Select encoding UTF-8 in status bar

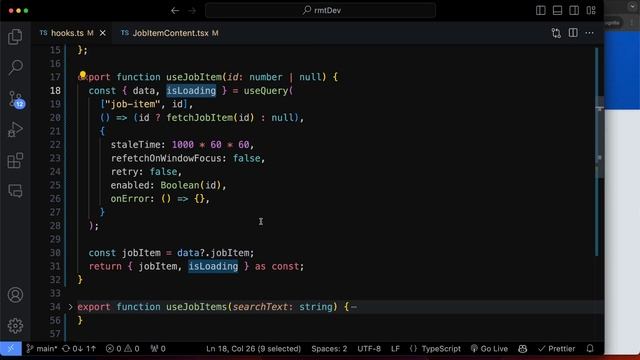pyautogui.click(x=369, y=349)
